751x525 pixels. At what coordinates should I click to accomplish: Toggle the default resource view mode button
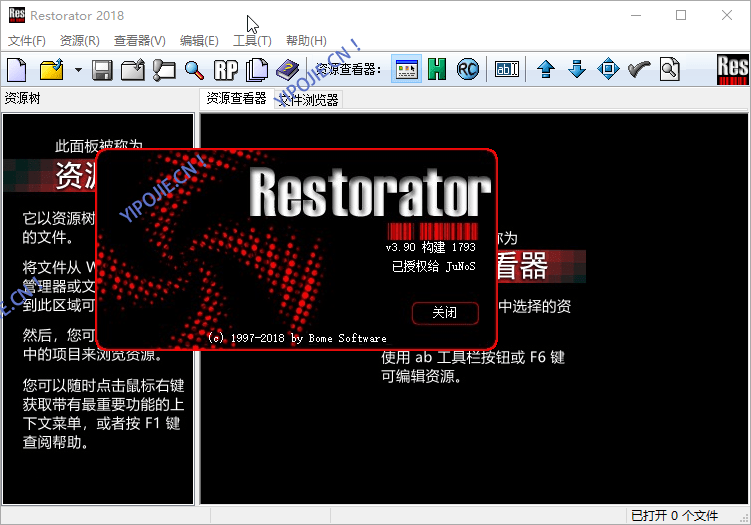(405, 70)
